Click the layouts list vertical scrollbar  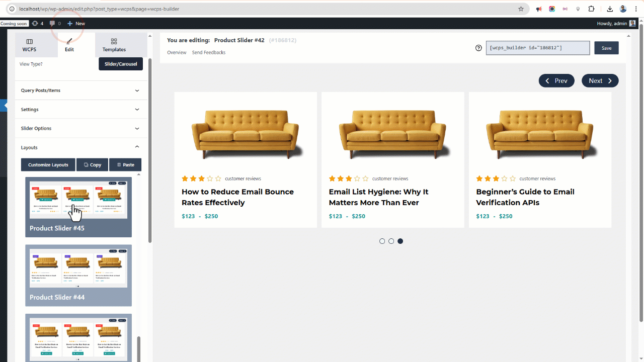click(x=139, y=348)
